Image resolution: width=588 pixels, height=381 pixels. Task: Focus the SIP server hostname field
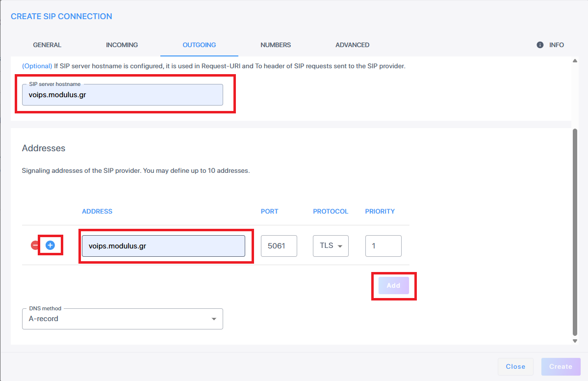pos(122,95)
